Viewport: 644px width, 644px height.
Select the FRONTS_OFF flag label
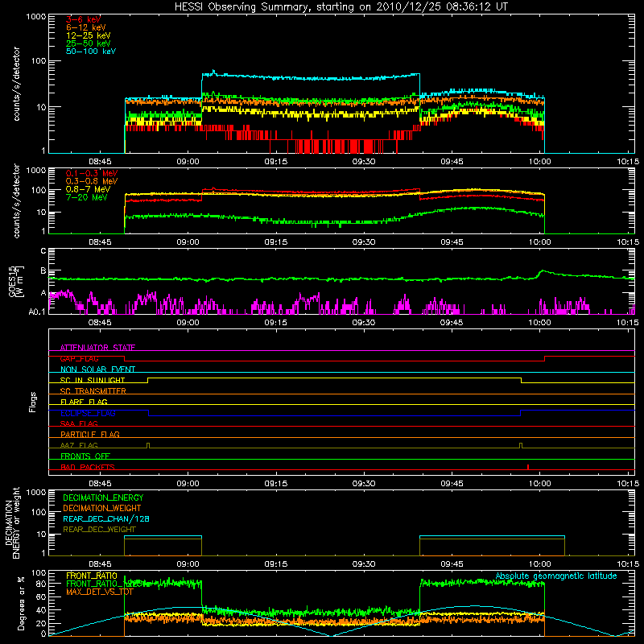tap(85, 456)
